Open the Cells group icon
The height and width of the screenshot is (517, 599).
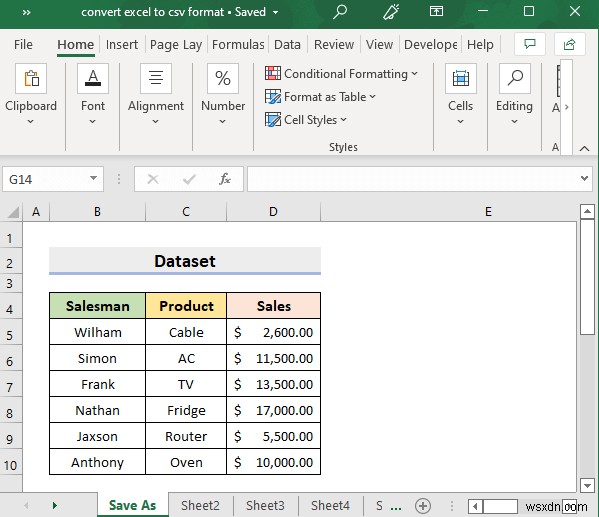(x=461, y=78)
